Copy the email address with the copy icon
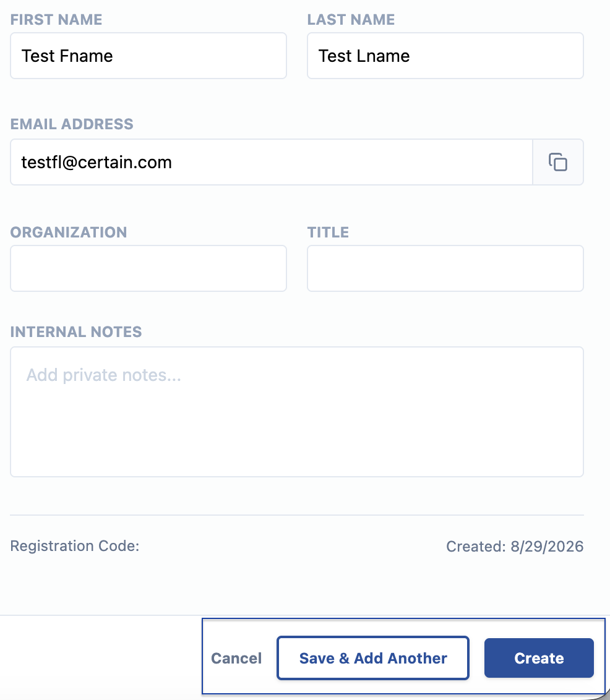 point(558,162)
